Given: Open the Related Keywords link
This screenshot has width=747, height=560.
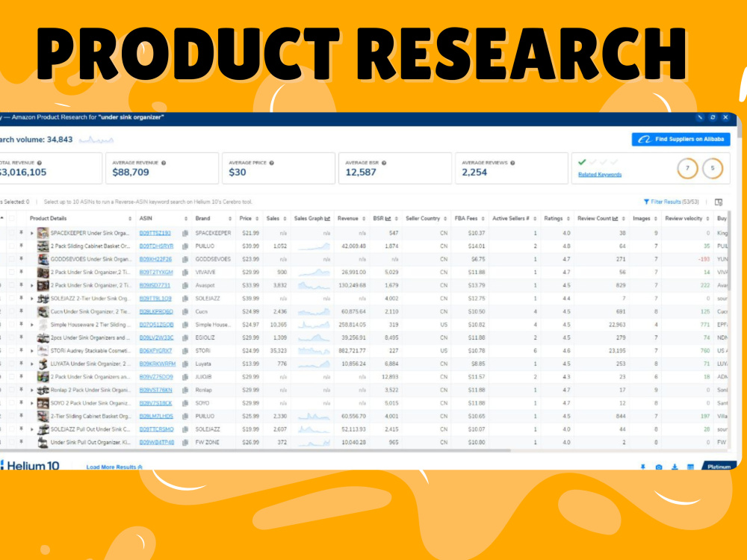Looking at the screenshot, I should (x=600, y=175).
